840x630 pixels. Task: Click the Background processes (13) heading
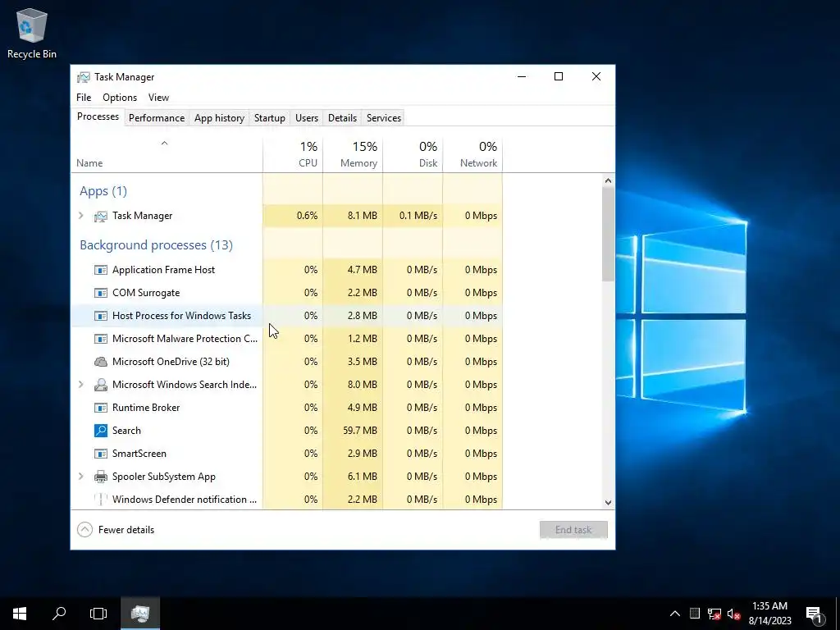[x=157, y=245]
